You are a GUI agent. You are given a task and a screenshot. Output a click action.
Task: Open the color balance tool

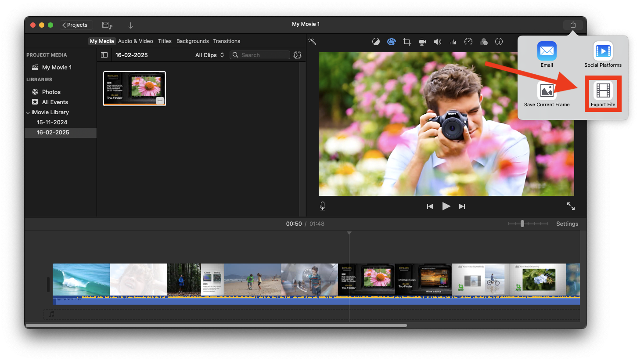point(376,42)
